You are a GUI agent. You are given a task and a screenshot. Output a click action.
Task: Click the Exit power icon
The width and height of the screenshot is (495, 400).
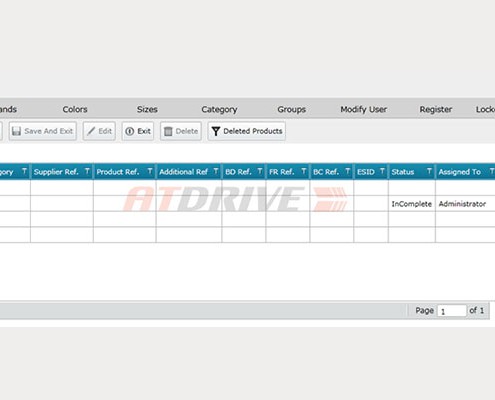tap(129, 131)
